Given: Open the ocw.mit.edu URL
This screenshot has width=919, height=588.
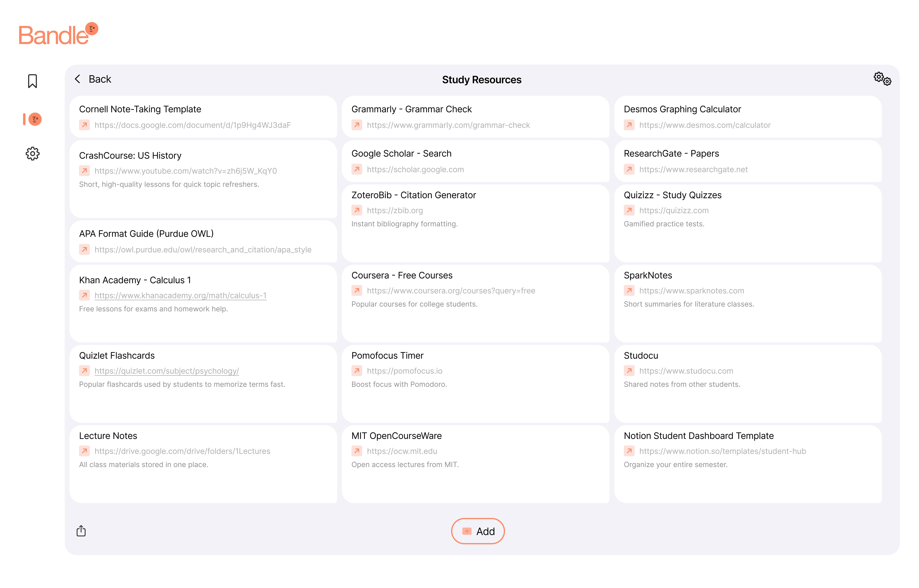Looking at the screenshot, I should [402, 451].
